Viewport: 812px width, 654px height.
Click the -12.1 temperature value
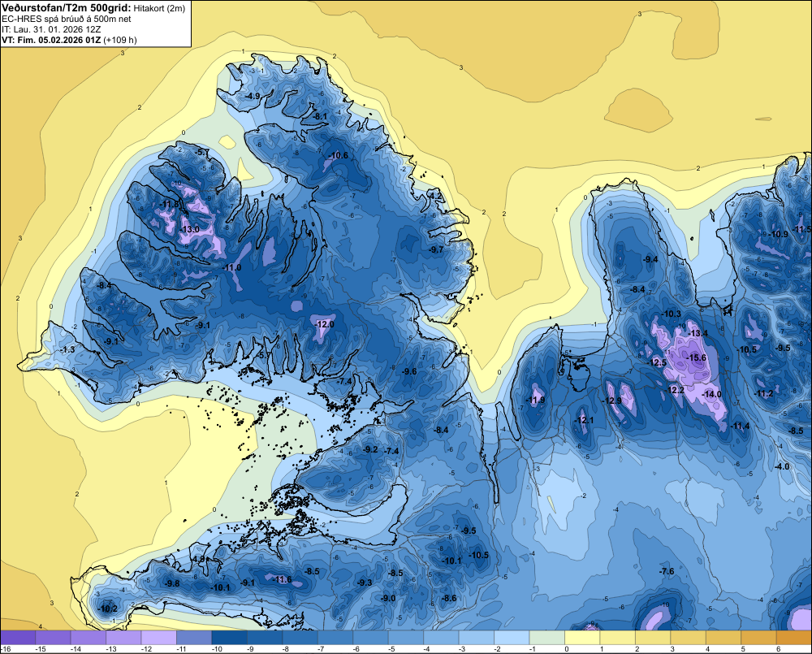[583, 420]
